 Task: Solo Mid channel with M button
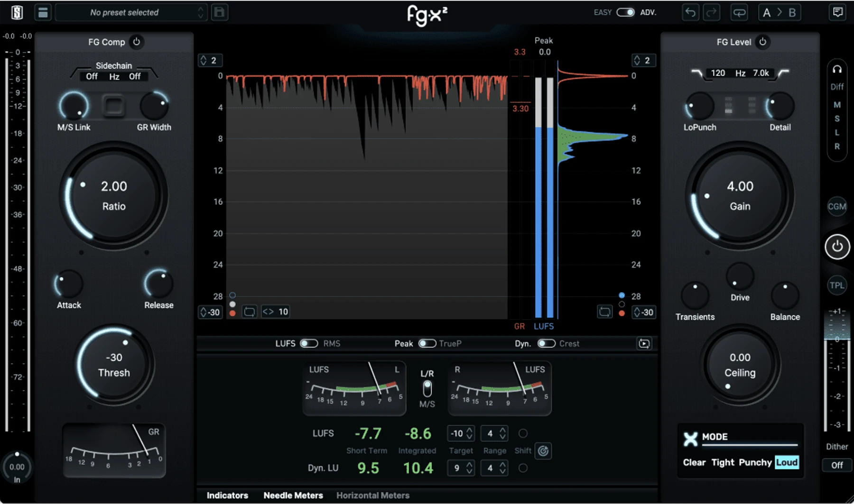pos(837,105)
